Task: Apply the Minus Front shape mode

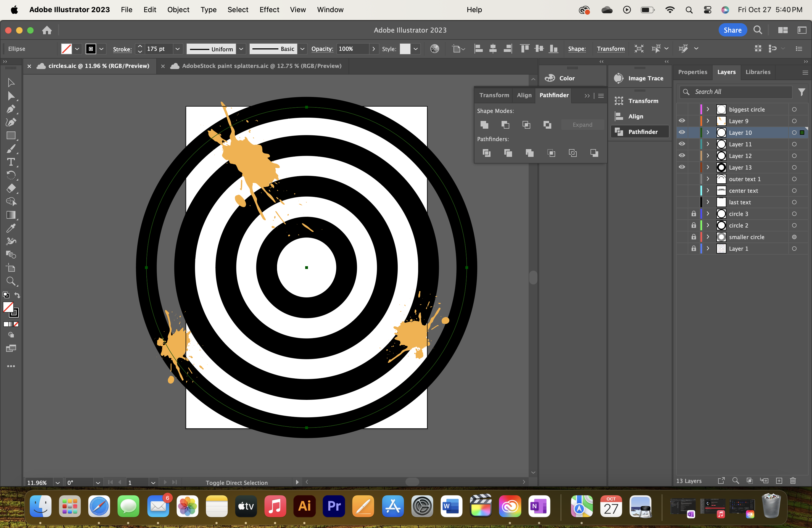Action: (x=505, y=125)
